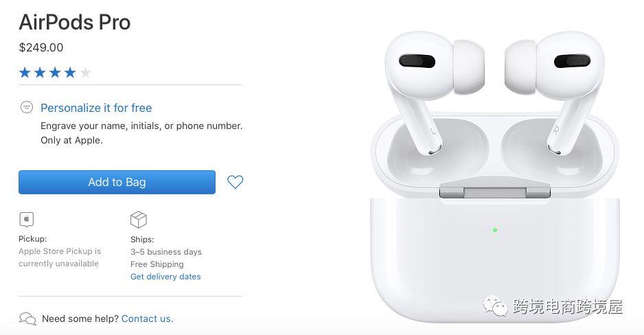Follow the Contact us link
The width and height of the screenshot is (644, 335).
(147, 319)
